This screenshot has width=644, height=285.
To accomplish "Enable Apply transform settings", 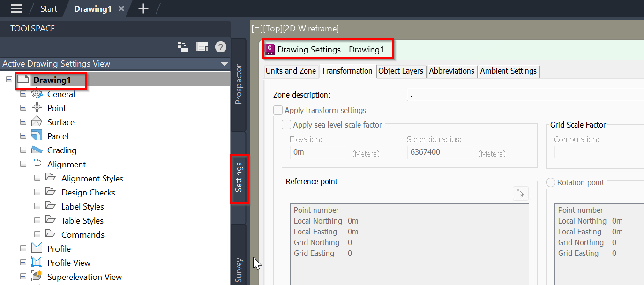I will click(277, 110).
